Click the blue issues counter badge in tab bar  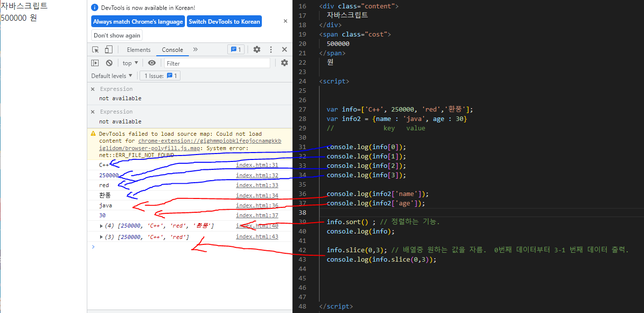[x=236, y=49]
